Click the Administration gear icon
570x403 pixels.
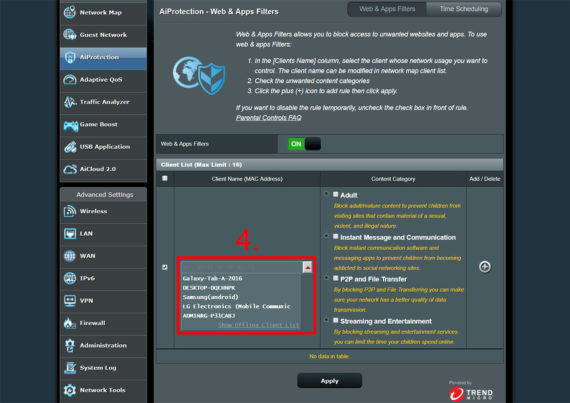click(x=70, y=345)
